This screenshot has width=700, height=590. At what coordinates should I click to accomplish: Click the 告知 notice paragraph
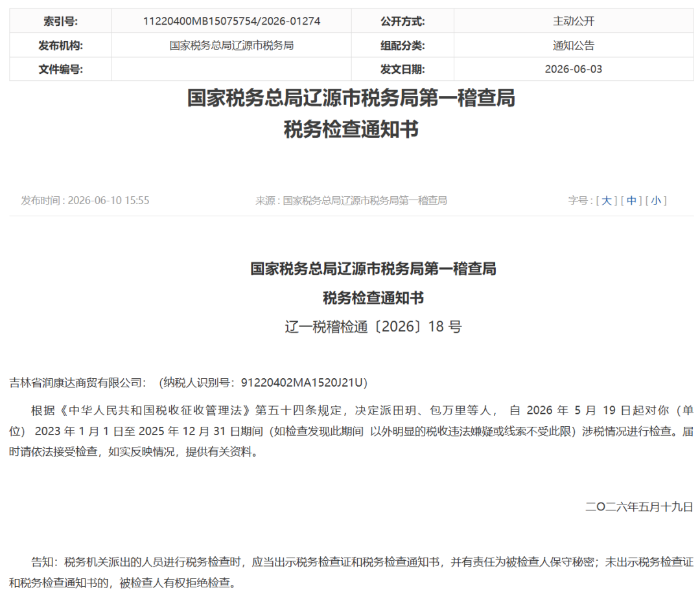pyautogui.click(x=351, y=572)
